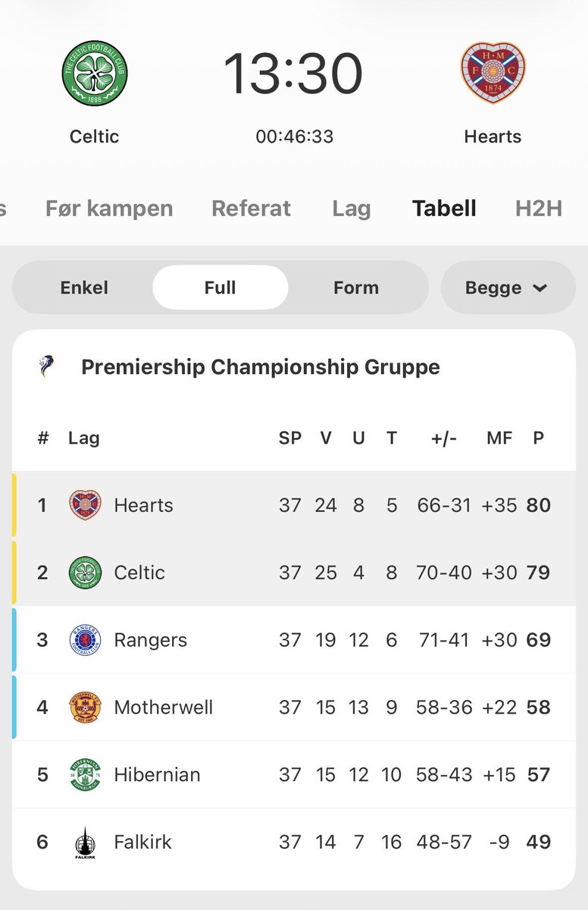The image size is (588, 910).
Task: Go to the Lag tab
Action: 352,209
